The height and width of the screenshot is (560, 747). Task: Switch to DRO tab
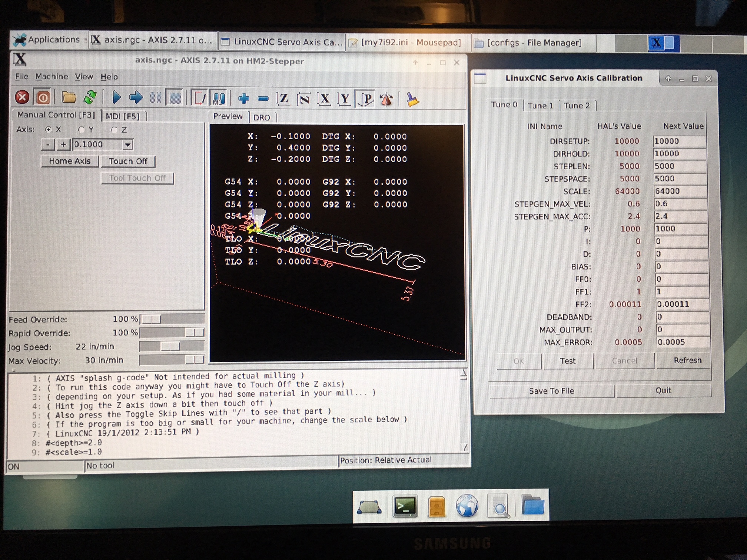pyautogui.click(x=262, y=117)
